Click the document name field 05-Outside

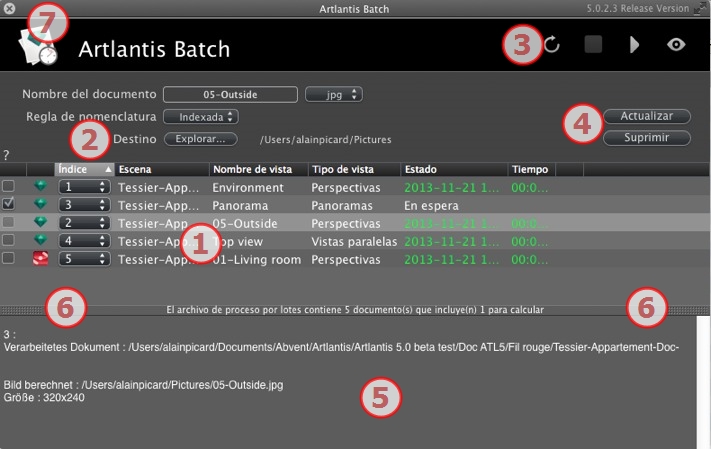coord(230,94)
